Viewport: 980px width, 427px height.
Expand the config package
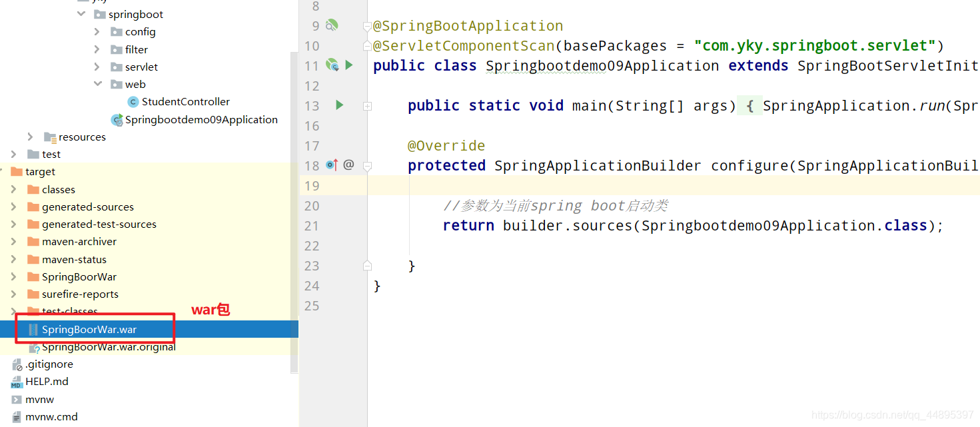[x=97, y=31]
